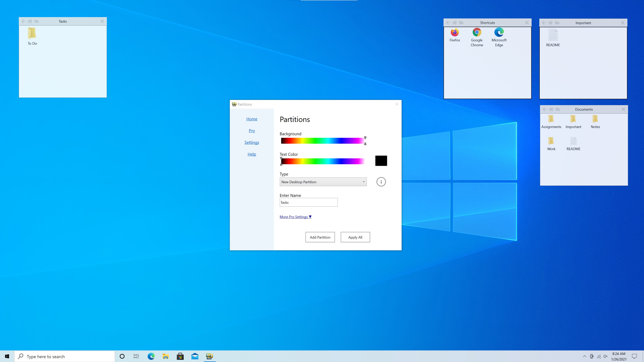Click README file in Important partition
The height and width of the screenshot is (362, 644).
click(553, 35)
